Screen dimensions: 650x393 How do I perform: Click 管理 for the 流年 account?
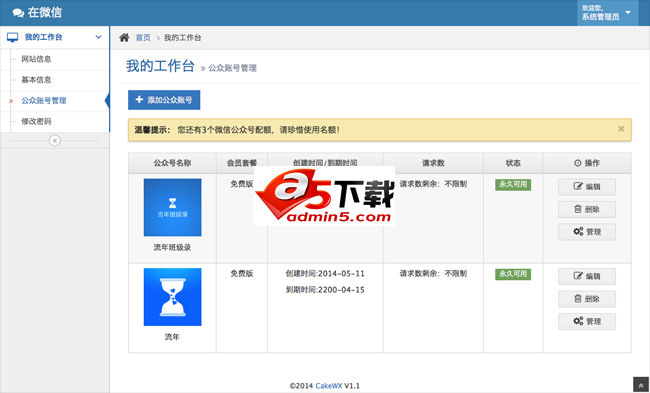[587, 321]
